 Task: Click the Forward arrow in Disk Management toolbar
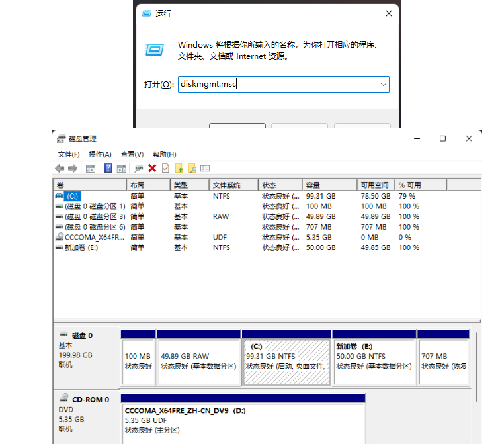pos(73,168)
